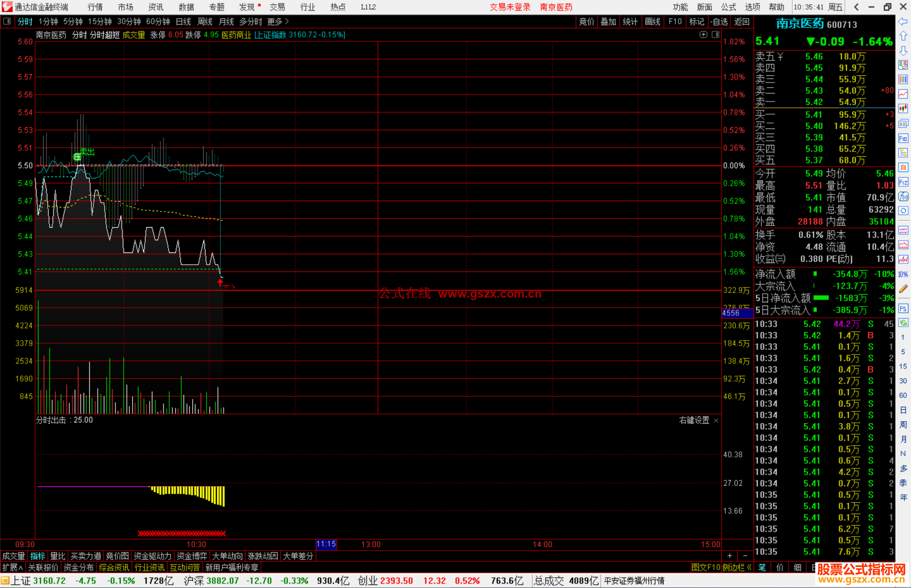Click the 交易未登录 login link

click(x=510, y=7)
